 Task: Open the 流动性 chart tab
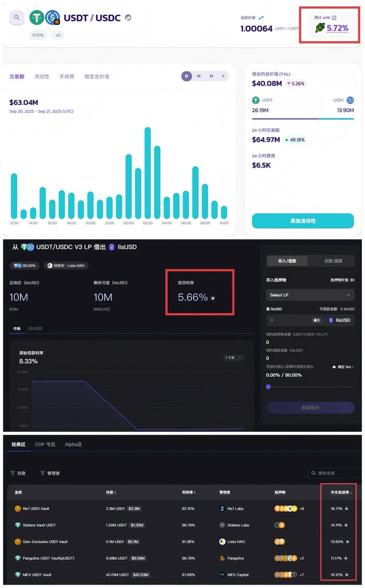42,76
